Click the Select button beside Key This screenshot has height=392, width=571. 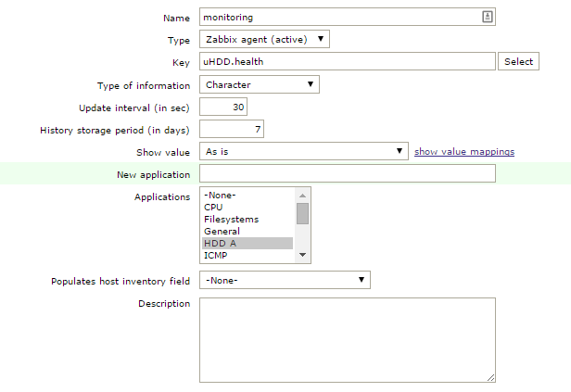(518, 61)
